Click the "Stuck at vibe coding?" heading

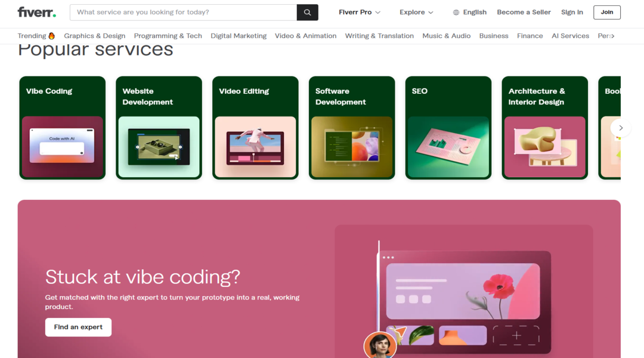pos(143,277)
